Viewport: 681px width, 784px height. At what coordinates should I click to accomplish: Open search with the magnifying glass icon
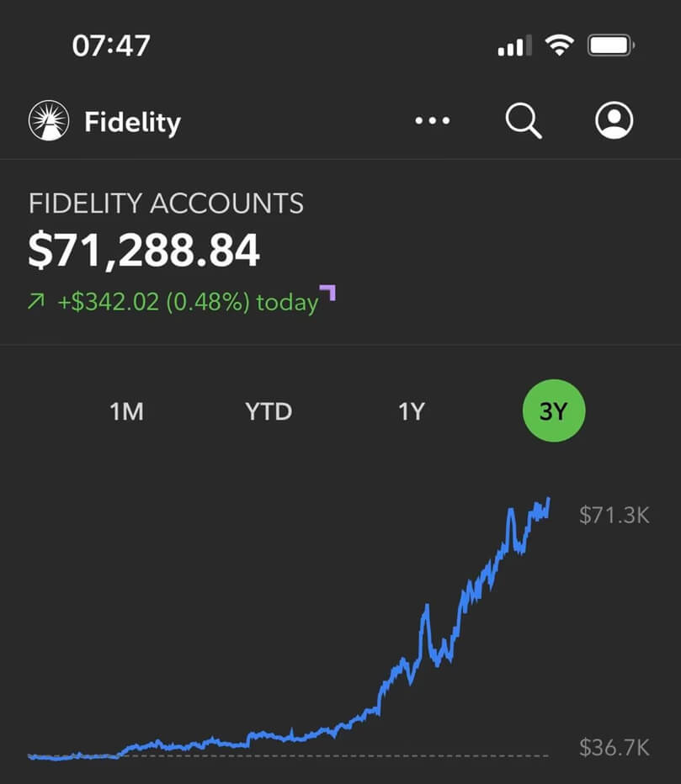[x=523, y=121]
